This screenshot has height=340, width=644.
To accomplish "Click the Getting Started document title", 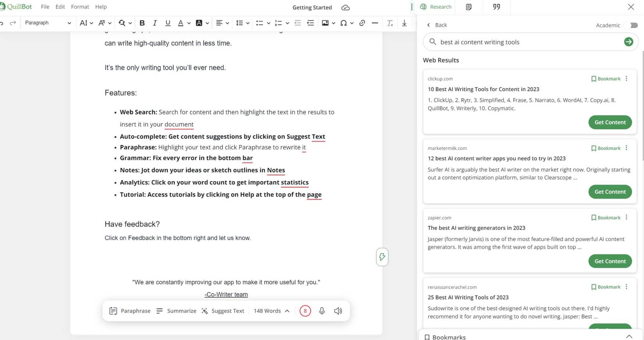I will (312, 7).
